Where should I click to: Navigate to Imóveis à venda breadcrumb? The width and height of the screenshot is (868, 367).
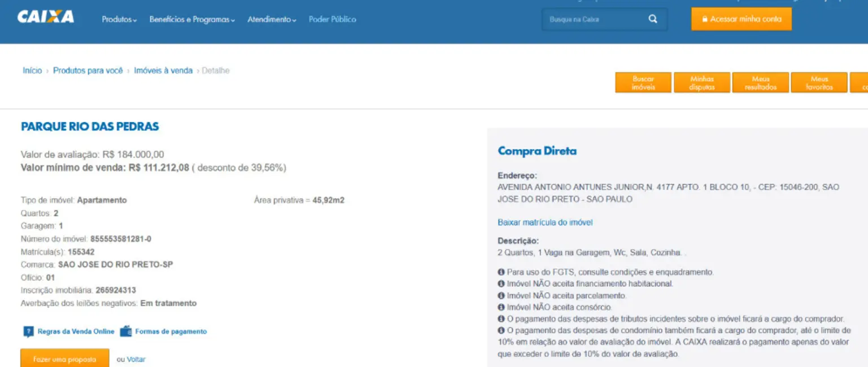coord(163,71)
